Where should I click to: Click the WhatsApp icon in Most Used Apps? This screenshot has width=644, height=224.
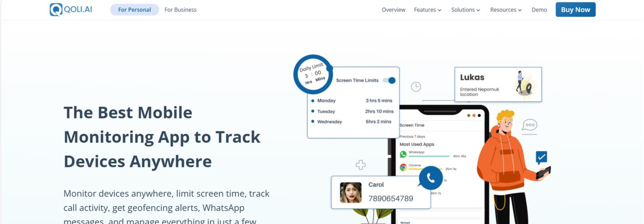403,154
